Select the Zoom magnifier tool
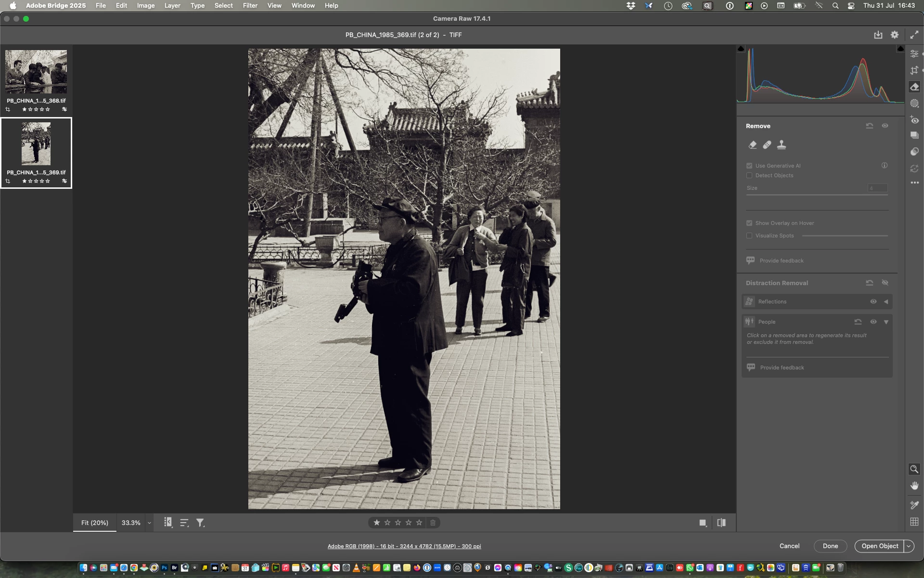The width and height of the screenshot is (924, 578). click(x=914, y=469)
